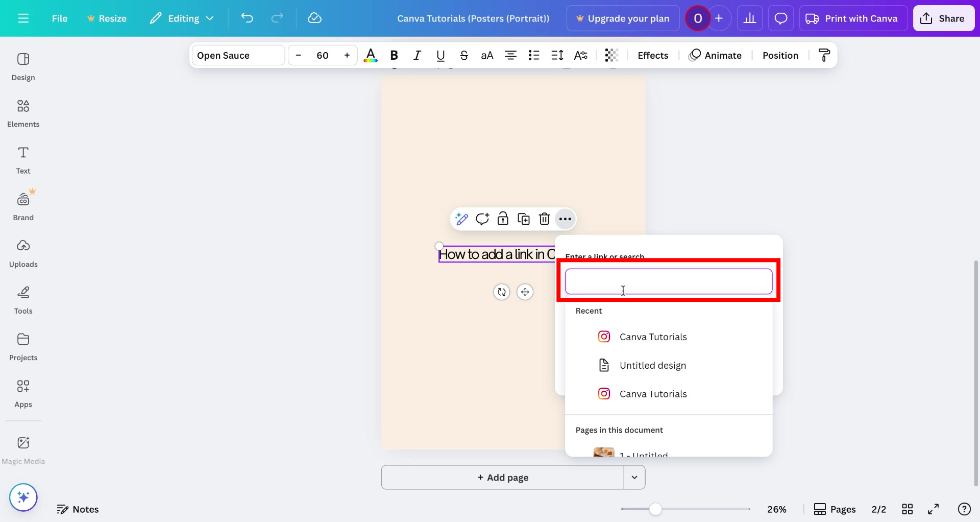This screenshot has width=980, height=522.
Task: Open the Open Sauce font selector
Action: point(237,55)
